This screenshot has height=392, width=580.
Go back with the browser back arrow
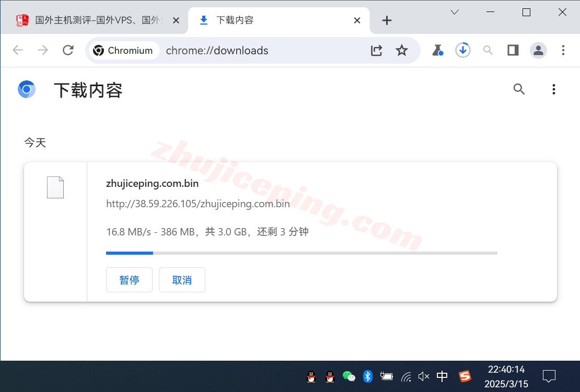[x=18, y=50]
